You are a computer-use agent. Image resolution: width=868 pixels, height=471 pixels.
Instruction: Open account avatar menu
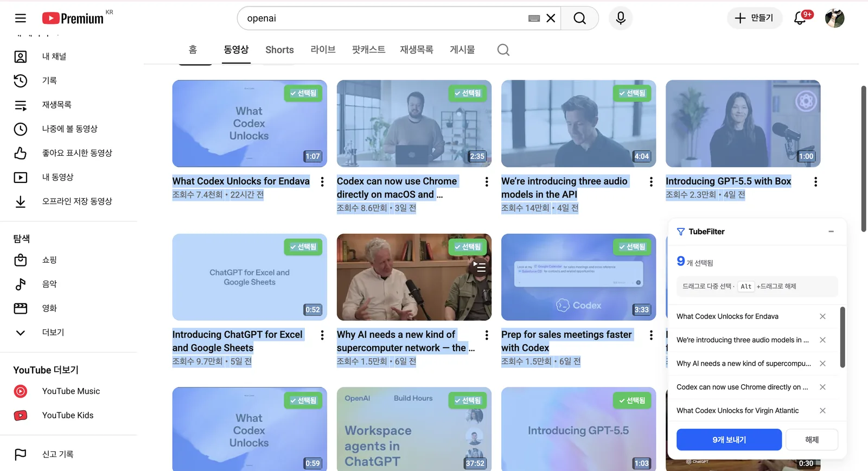(834, 18)
